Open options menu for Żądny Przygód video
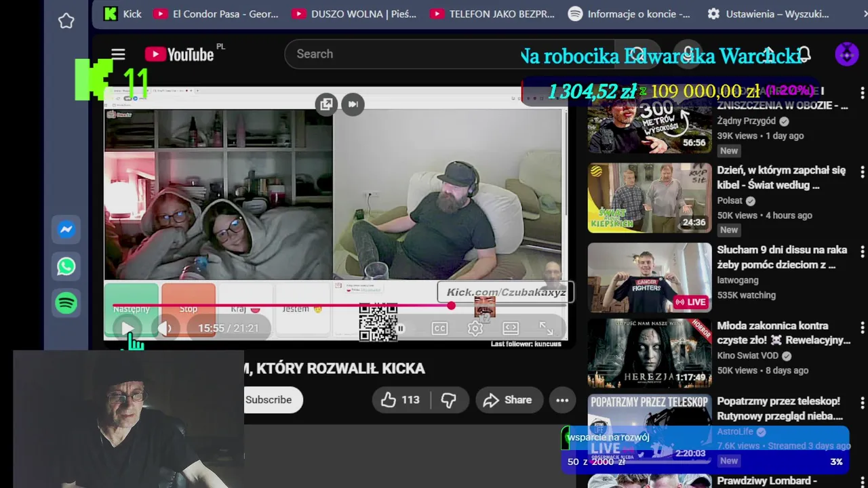Viewport: 868px width, 488px height. pos(862,93)
